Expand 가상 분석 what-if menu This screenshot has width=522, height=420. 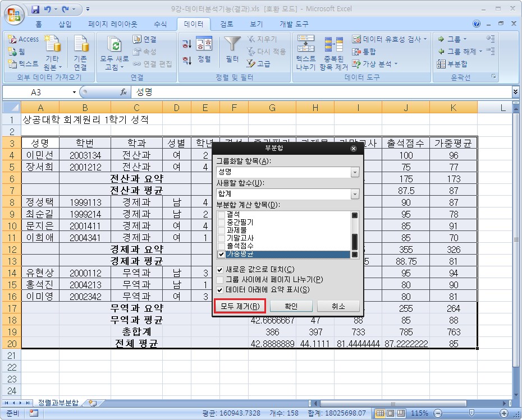(396, 63)
